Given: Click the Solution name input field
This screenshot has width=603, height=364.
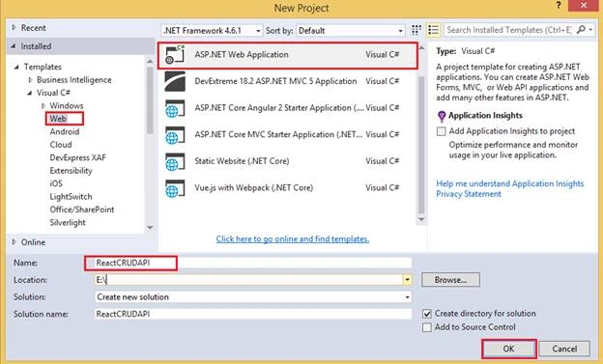Looking at the screenshot, I should pos(252,314).
